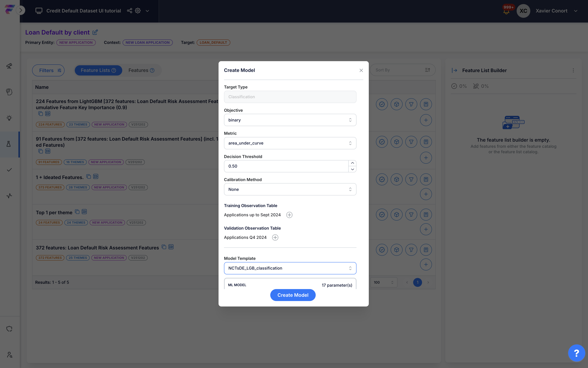Open the share icon next to project title
This screenshot has height=368, width=588.
point(129,10)
